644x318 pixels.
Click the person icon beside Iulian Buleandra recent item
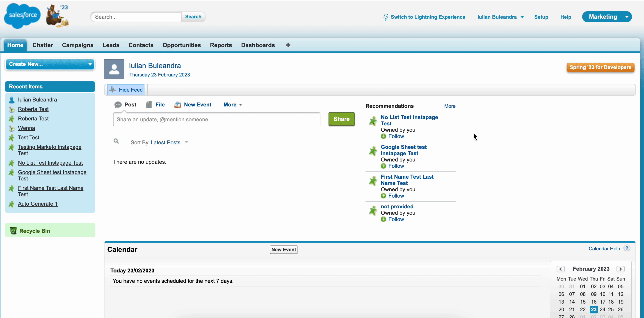[x=11, y=100]
